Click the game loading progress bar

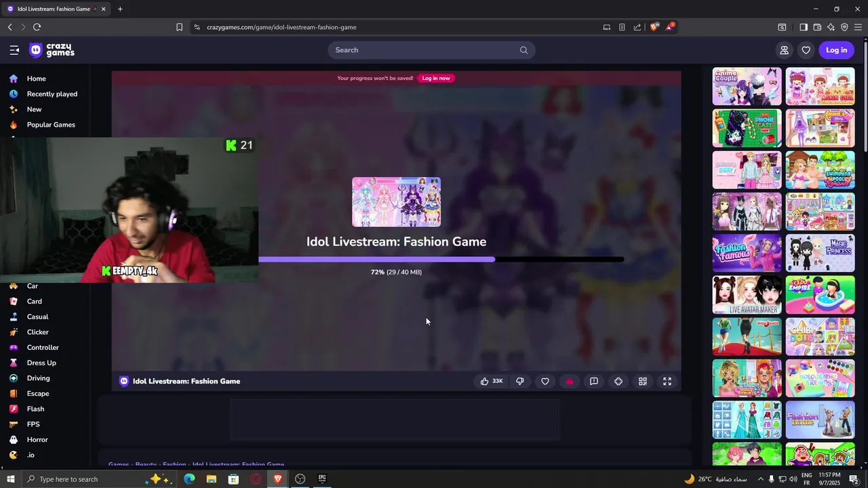coord(441,260)
